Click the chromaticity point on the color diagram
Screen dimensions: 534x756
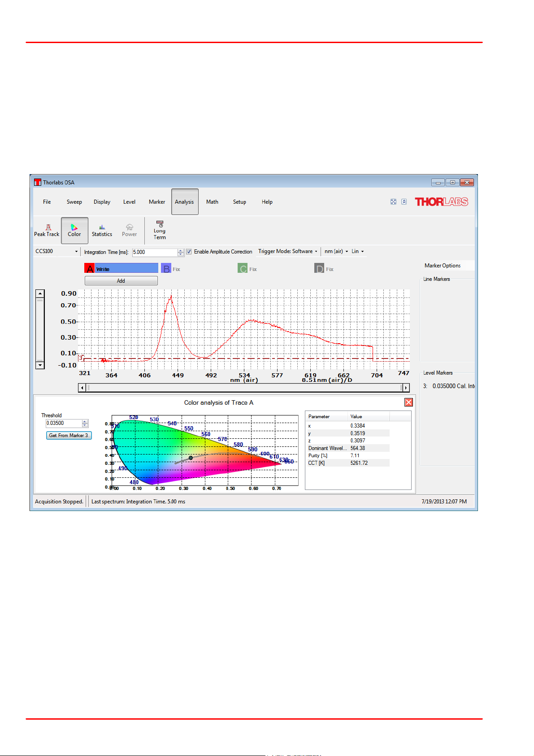[x=191, y=458]
